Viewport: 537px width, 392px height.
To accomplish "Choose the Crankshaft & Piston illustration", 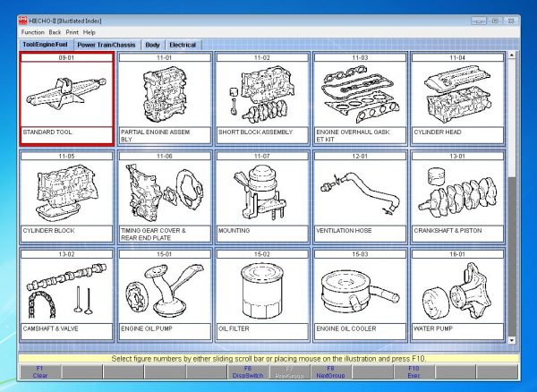I will pos(457,192).
